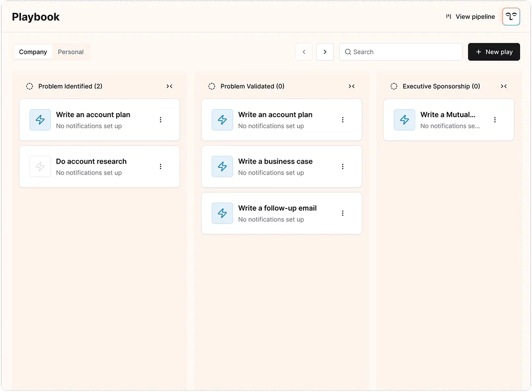Viewport: 532px width, 392px height.
Task: Collapse the Problem Validated column
Action: coord(351,86)
